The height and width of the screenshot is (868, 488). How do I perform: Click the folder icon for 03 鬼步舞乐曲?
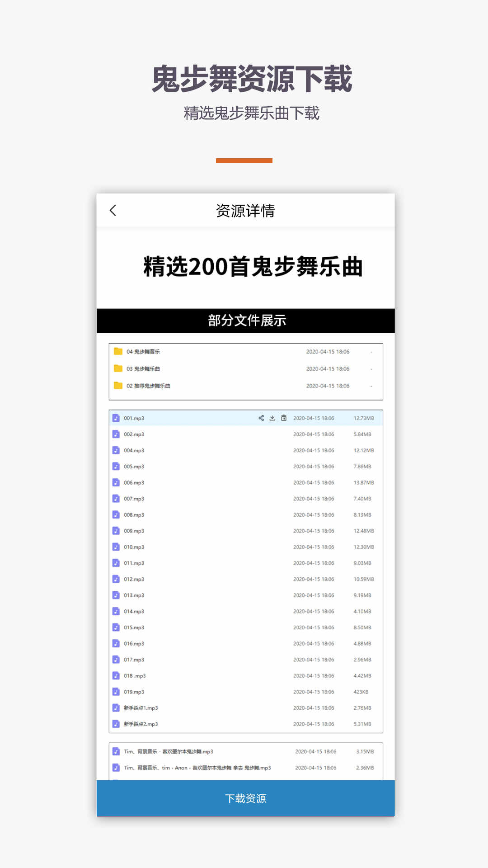pos(118,369)
